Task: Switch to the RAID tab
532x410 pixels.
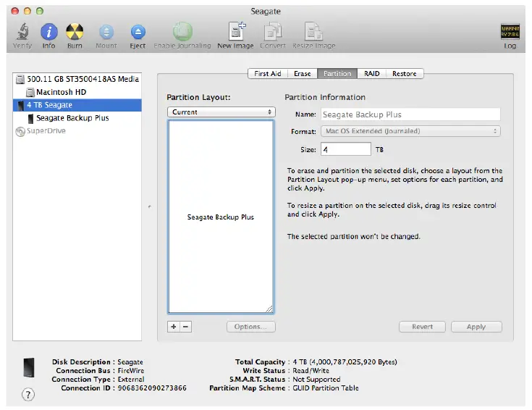Action: pyautogui.click(x=372, y=74)
